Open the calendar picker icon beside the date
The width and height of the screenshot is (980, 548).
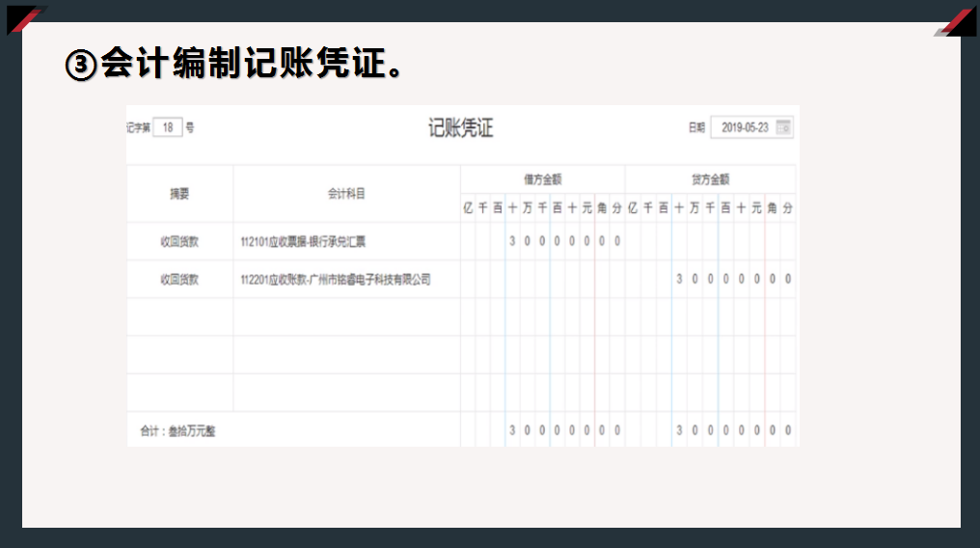pos(783,127)
